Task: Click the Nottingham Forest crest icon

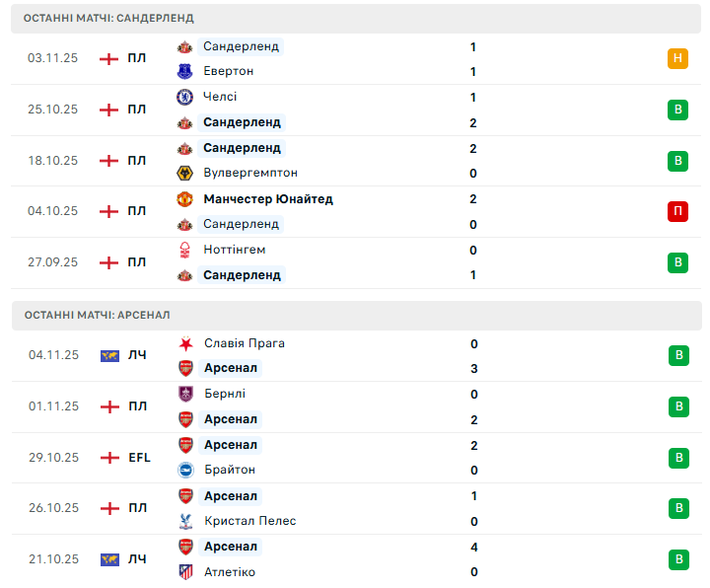Action: pyautogui.click(x=184, y=251)
